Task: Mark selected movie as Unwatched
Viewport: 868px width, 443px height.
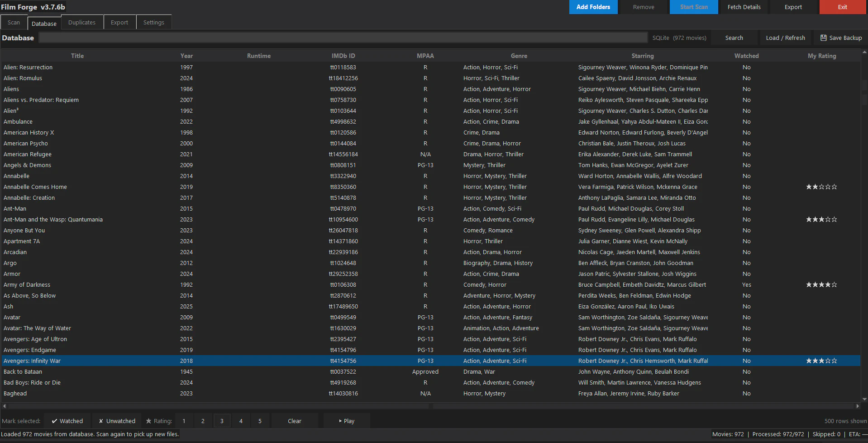Action: click(x=117, y=421)
